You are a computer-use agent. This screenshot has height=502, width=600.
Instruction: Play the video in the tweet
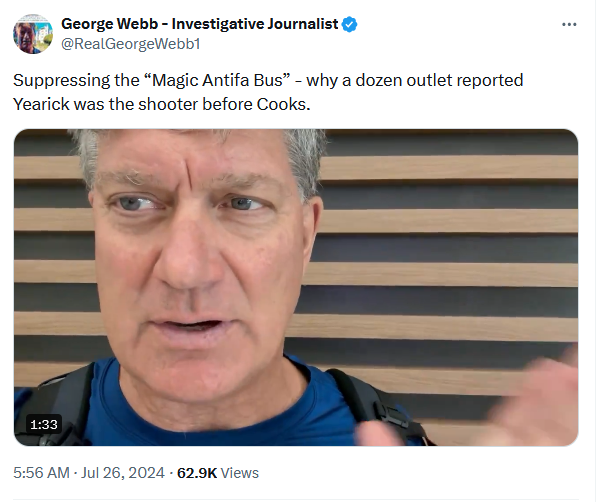(296, 288)
